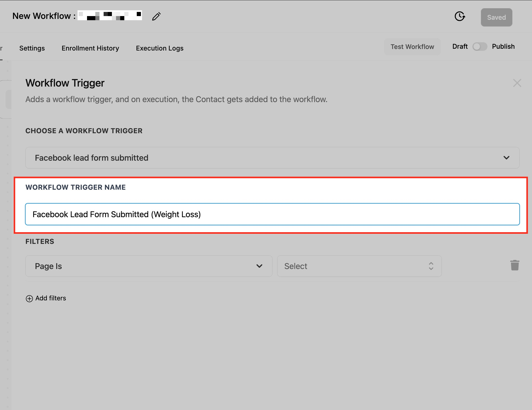Screen dimensions: 532x410
Task: Open the Select value combo box
Action: tap(359, 266)
